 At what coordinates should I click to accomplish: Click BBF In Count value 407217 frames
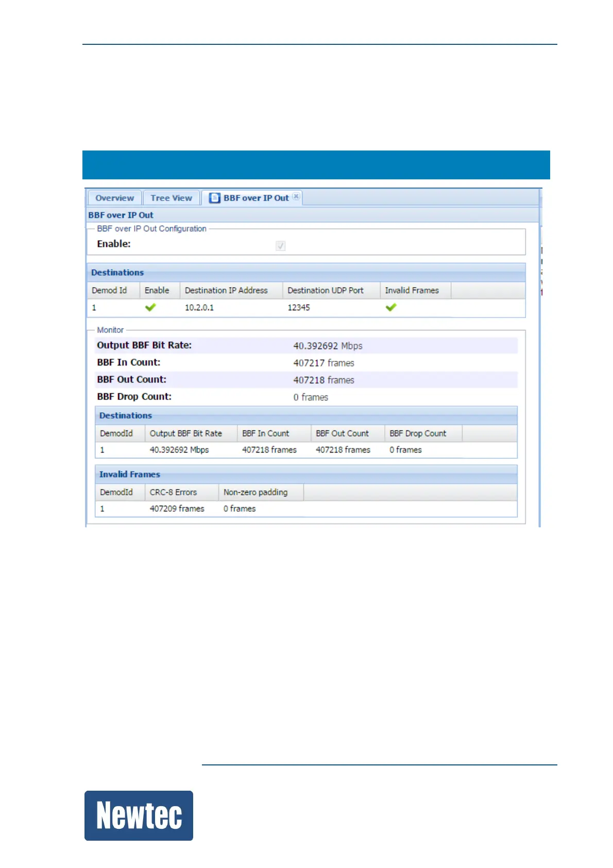point(323,363)
